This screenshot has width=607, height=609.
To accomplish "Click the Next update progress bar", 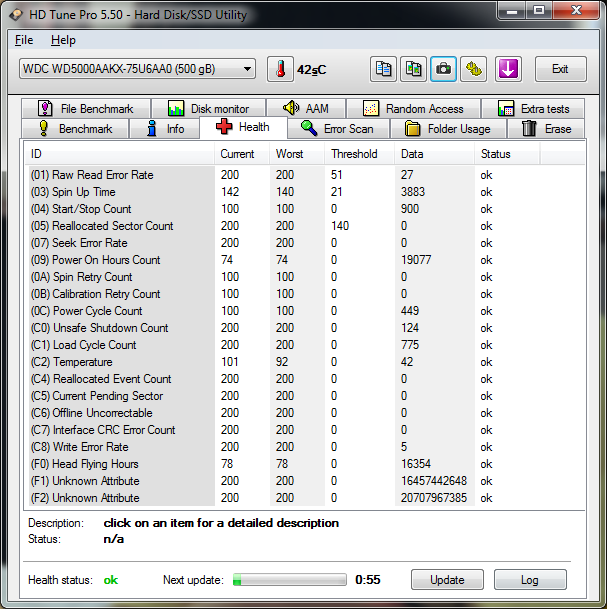I will (x=289, y=579).
